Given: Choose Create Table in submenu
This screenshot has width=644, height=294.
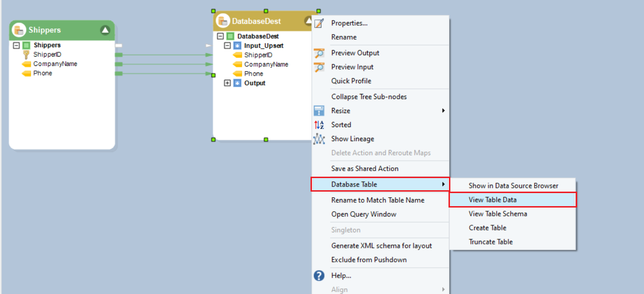Looking at the screenshot, I should click(x=513, y=228).
